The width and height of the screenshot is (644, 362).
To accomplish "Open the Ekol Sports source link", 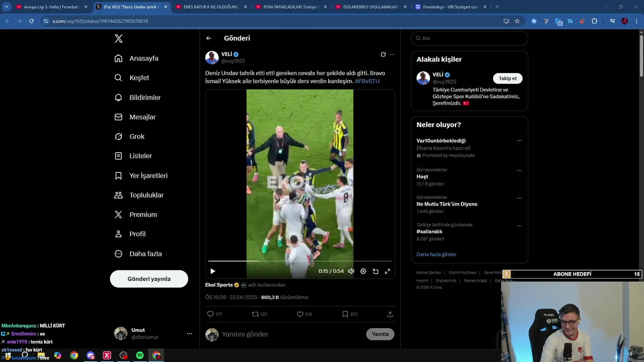I will coord(219,285).
